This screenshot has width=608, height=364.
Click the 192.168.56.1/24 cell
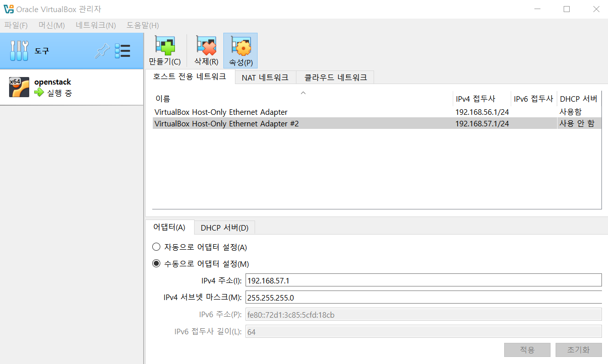(482, 112)
